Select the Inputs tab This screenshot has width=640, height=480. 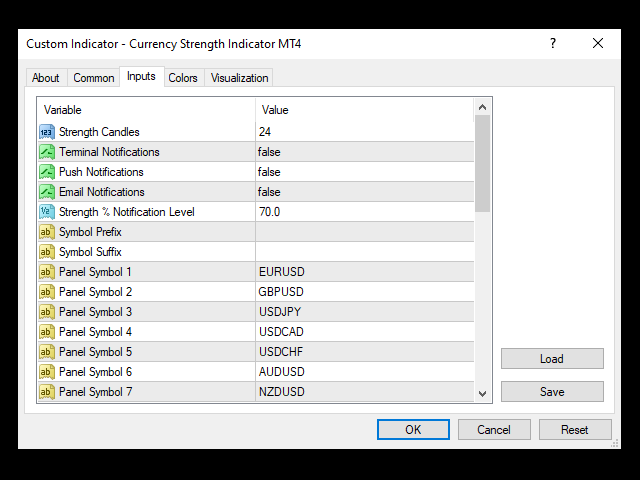pyautogui.click(x=141, y=76)
